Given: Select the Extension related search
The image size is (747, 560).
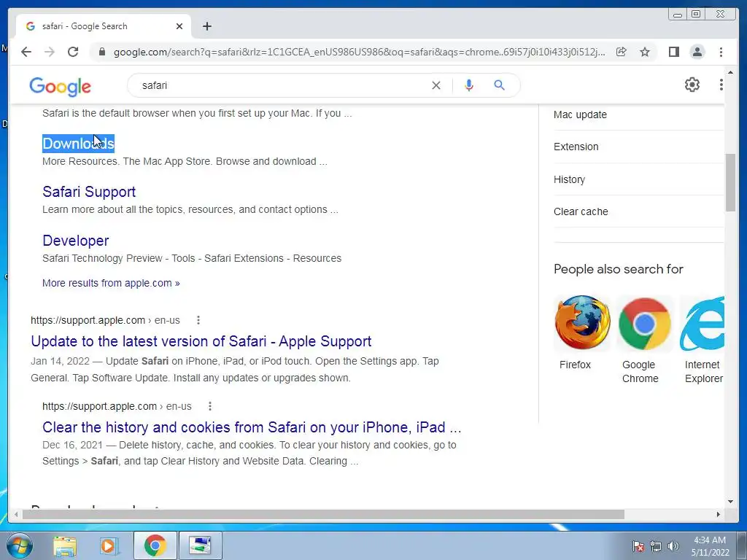Looking at the screenshot, I should pos(576,147).
